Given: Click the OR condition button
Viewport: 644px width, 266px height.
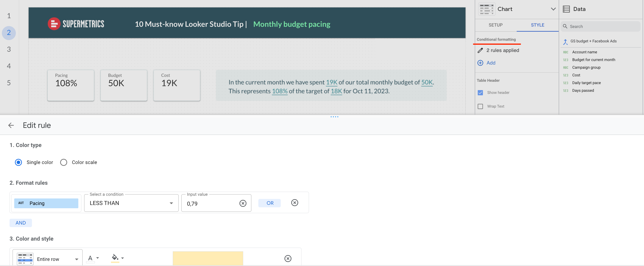Looking at the screenshot, I should (270, 203).
